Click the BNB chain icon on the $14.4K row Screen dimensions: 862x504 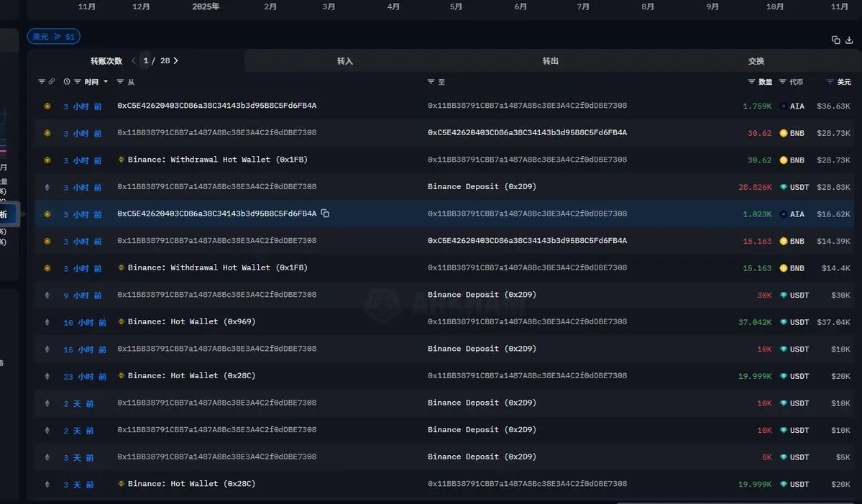[x=47, y=268]
